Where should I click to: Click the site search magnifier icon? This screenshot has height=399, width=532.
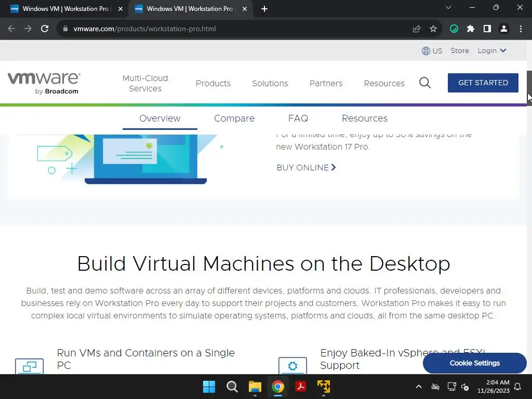tap(425, 83)
